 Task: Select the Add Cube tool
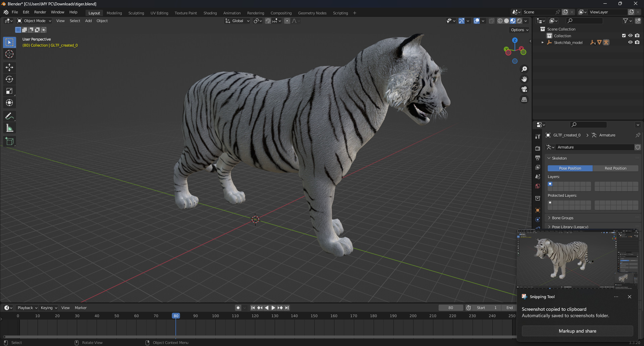point(9,141)
